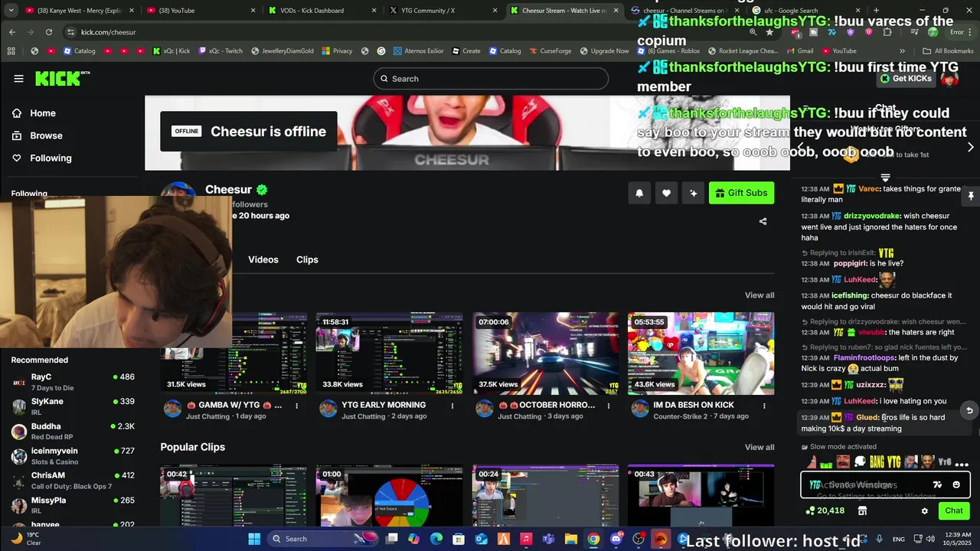Switch to the Clips tab
The height and width of the screenshot is (551, 980).
307,259
